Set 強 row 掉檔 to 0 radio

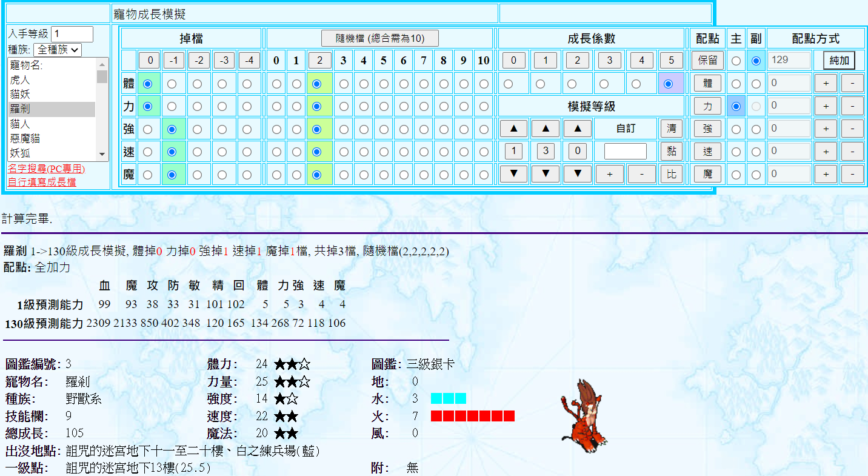click(147, 129)
